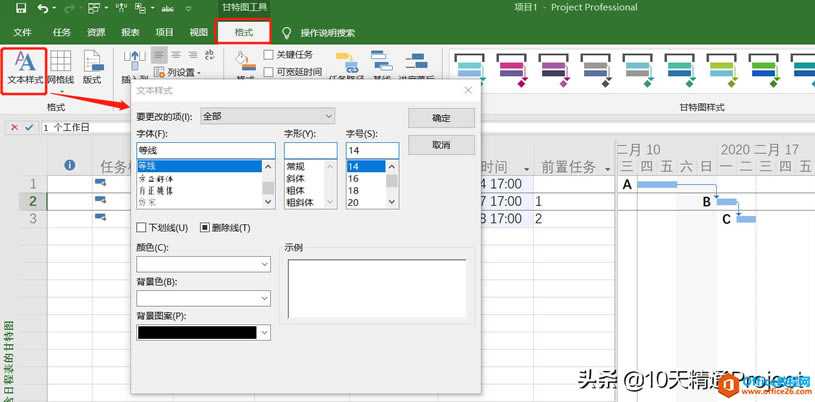Screen dimensions: 815x402
Task: Select 斜体 italic in font style list
Action: (x=295, y=178)
